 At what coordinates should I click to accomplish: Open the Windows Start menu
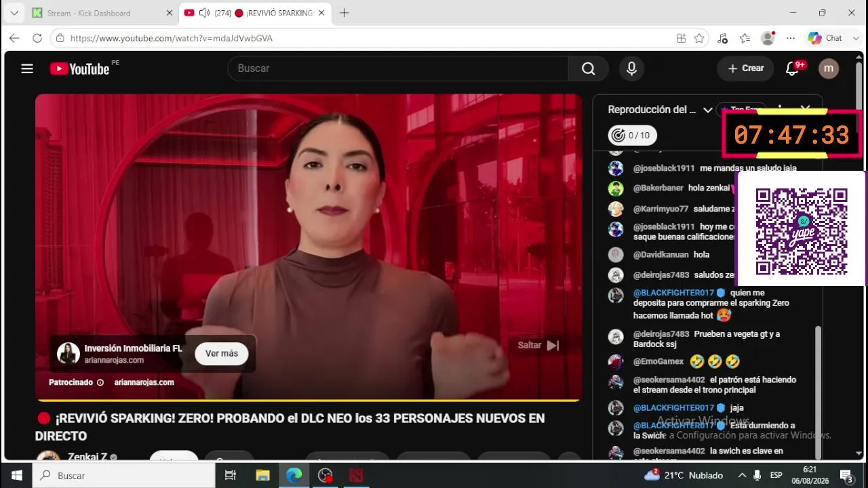pos(16,475)
